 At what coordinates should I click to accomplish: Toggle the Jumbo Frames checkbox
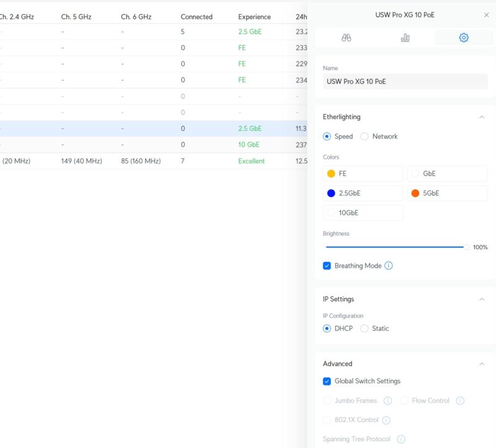tap(327, 400)
